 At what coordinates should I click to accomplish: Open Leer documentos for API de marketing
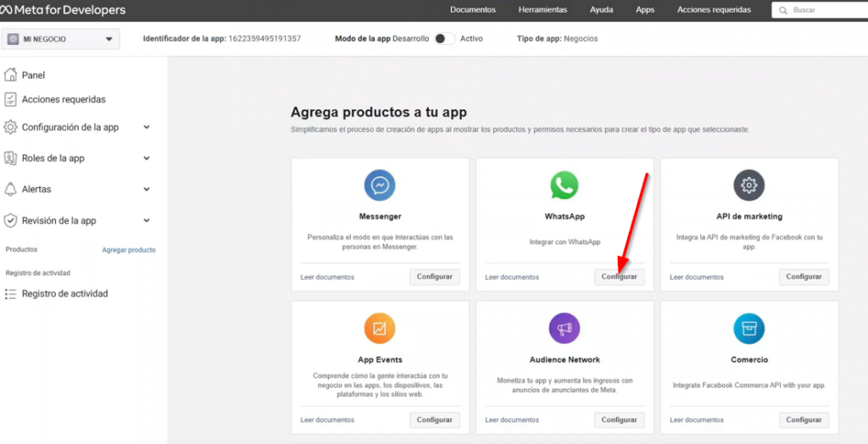point(697,277)
